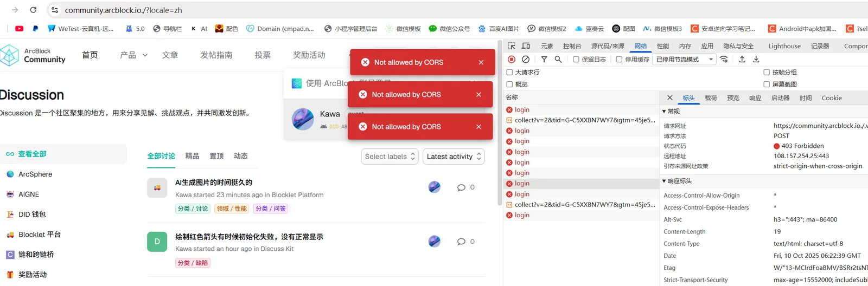Open the Latest activity sort dropdown
Viewport: 868px width, 286px height.
[454, 157]
